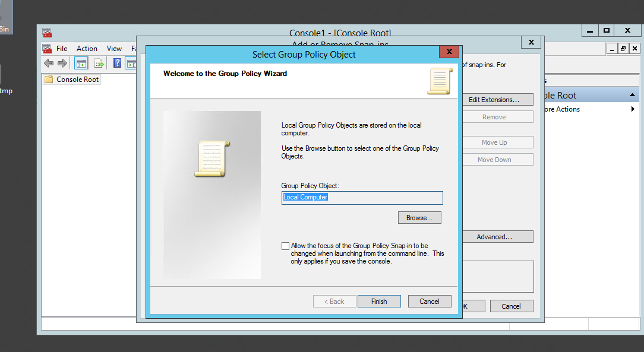This screenshot has height=352, width=644.
Task: Select the Console Root tree item
Action: click(x=77, y=79)
